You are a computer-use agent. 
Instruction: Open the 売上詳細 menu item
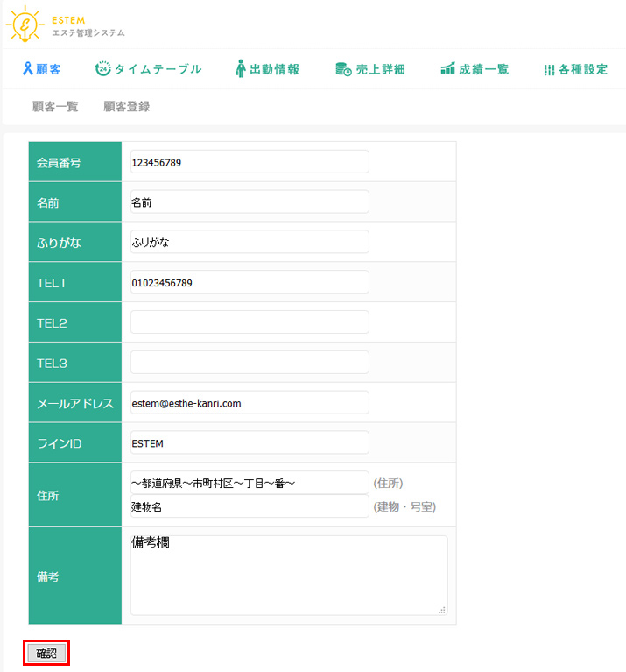pos(381,69)
